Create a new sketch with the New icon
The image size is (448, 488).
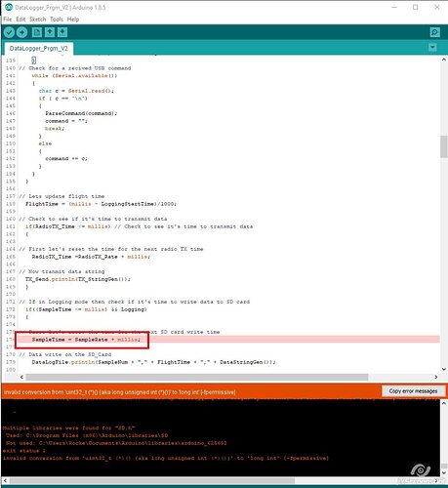point(37,32)
